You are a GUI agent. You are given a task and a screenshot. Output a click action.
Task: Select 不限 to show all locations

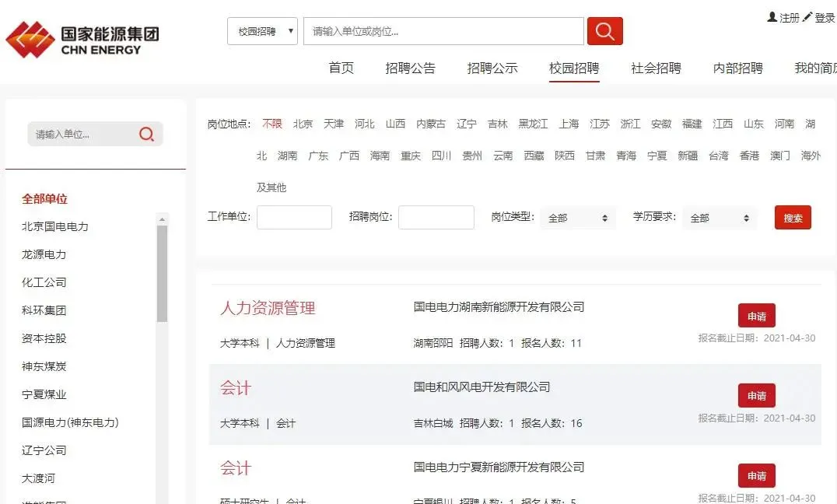(x=271, y=124)
